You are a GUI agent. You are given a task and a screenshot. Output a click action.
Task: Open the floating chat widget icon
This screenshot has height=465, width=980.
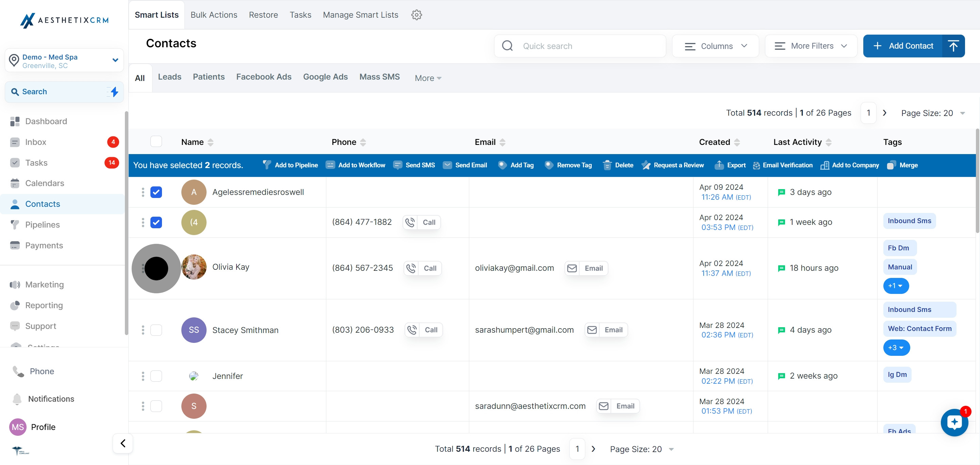point(954,422)
